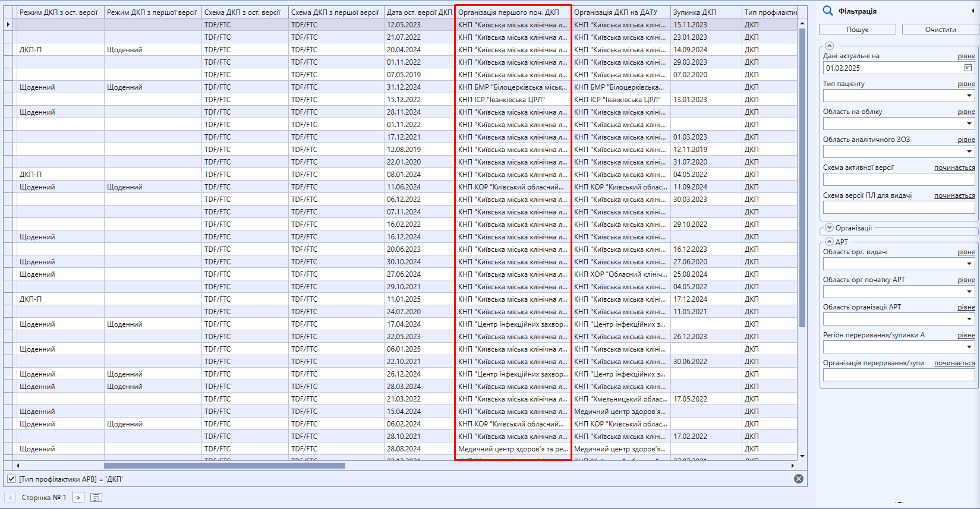Image resolution: width=980 pixels, height=509 pixels.
Task: Click the horizontal scrollbar thumb
Action: [x=225, y=466]
